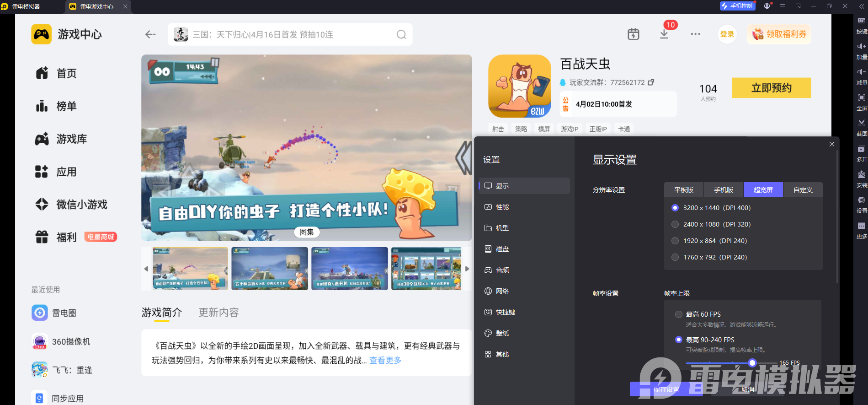Install an APK with 安装 icon

click(x=862, y=180)
